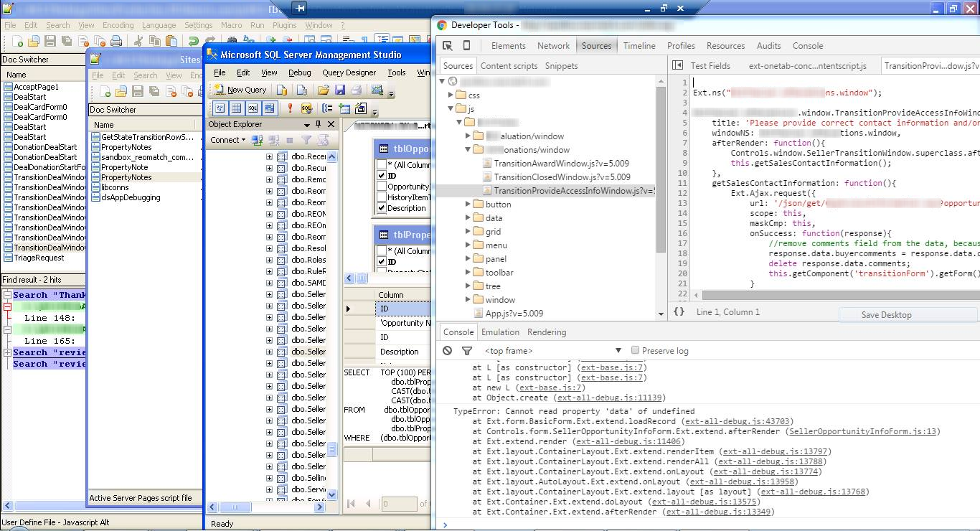The image size is (980, 531).
Task: Click the New Query button
Action: coord(240,90)
